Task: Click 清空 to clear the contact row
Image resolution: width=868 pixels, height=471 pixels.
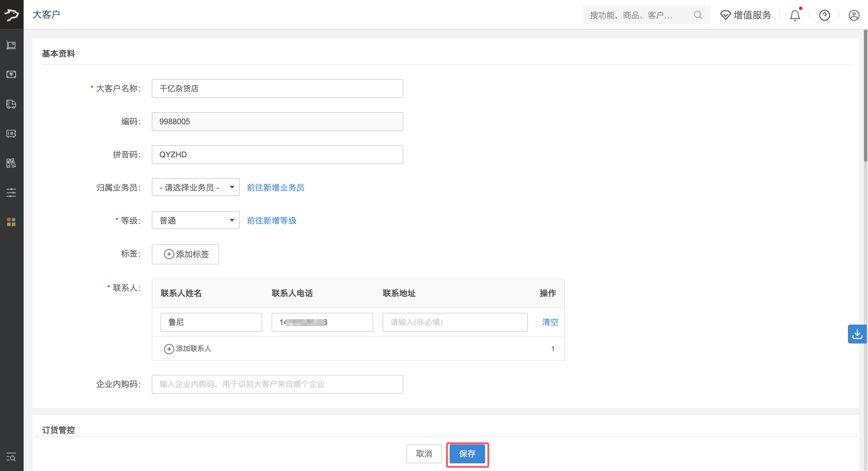Action: (550, 322)
